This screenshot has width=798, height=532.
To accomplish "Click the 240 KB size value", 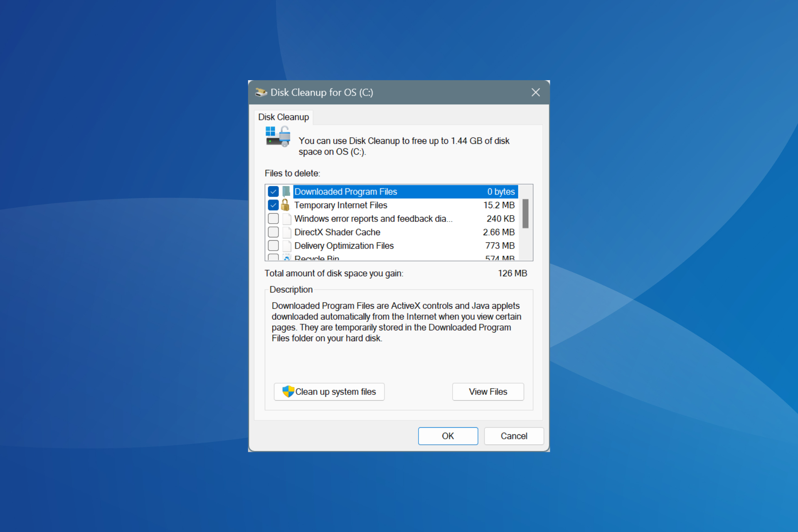I will pos(500,219).
